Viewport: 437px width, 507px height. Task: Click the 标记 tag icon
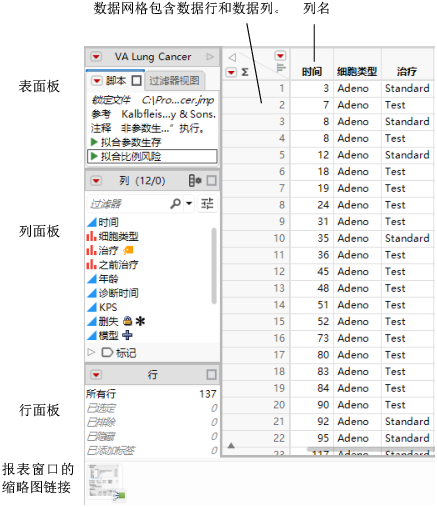(x=107, y=352)
